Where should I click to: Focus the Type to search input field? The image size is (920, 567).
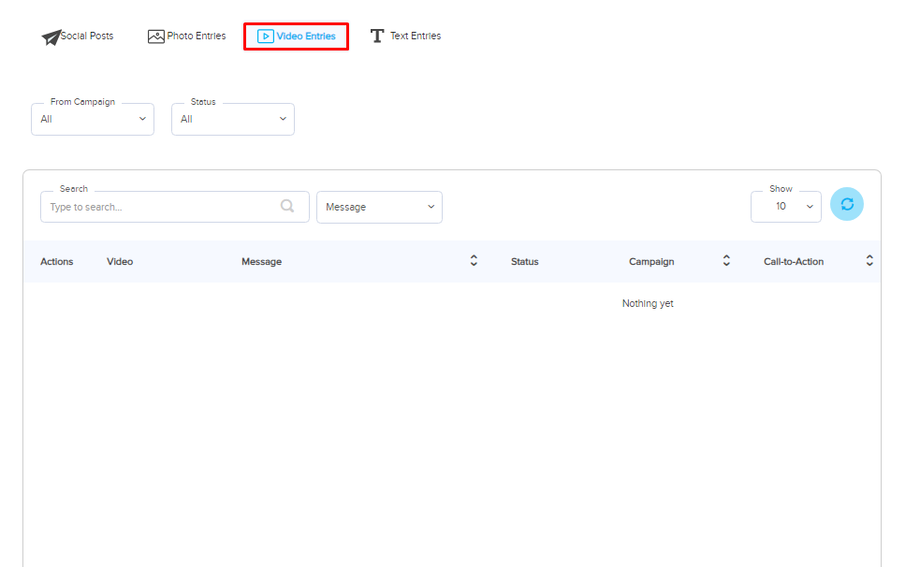coord(160,207)
